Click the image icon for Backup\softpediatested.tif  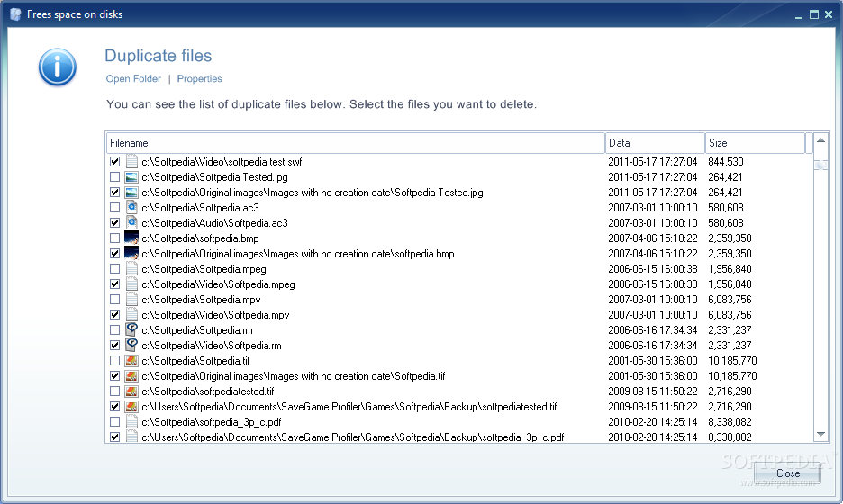(x=131, y=407)
